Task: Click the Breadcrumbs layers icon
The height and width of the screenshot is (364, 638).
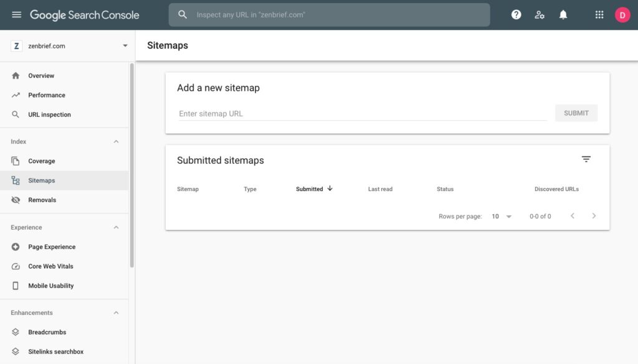Action: (x=16, y=332)
